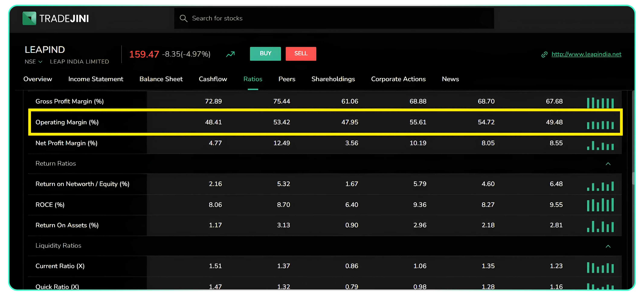Open the Corporate Actions tab
The height and width of the screenshot is (298, 644).
pyautogui.click(x=398, y=79)
